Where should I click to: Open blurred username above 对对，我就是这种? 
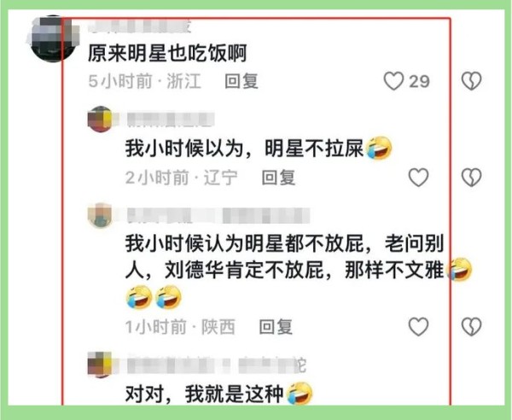coord(216,365)
